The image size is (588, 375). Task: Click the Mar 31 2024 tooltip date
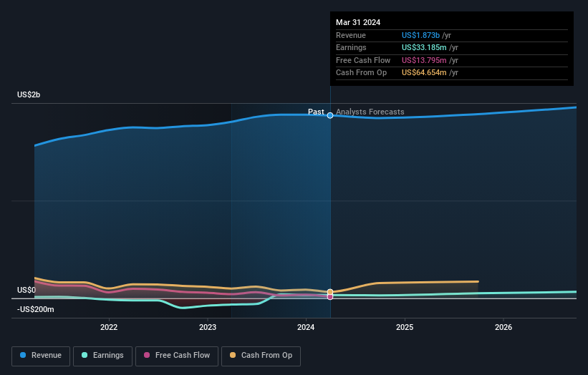[358, 22]
